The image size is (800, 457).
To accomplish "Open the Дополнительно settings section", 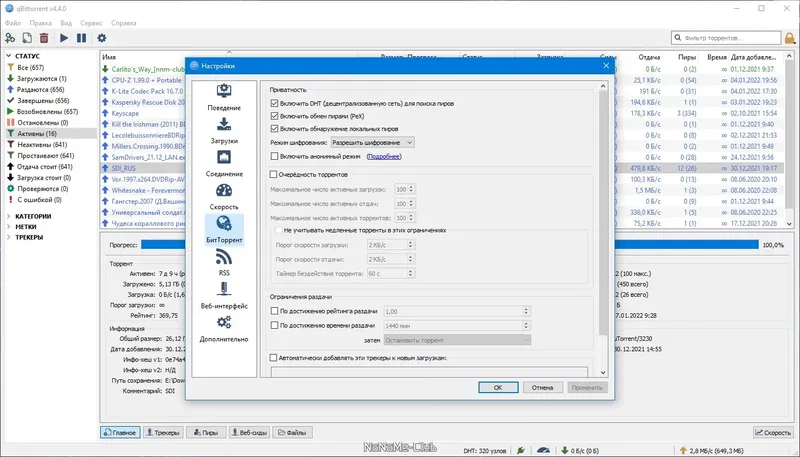I will (224, 329).
